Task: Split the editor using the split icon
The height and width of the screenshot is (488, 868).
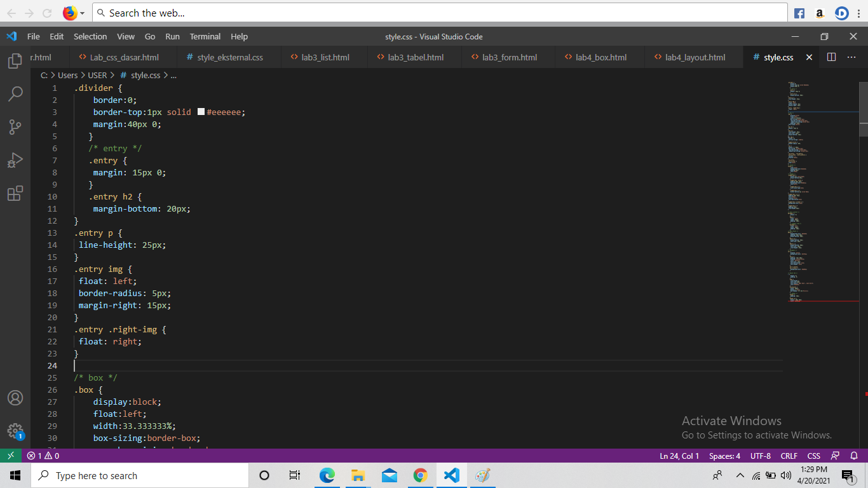Action: click(x=831, y=57)
